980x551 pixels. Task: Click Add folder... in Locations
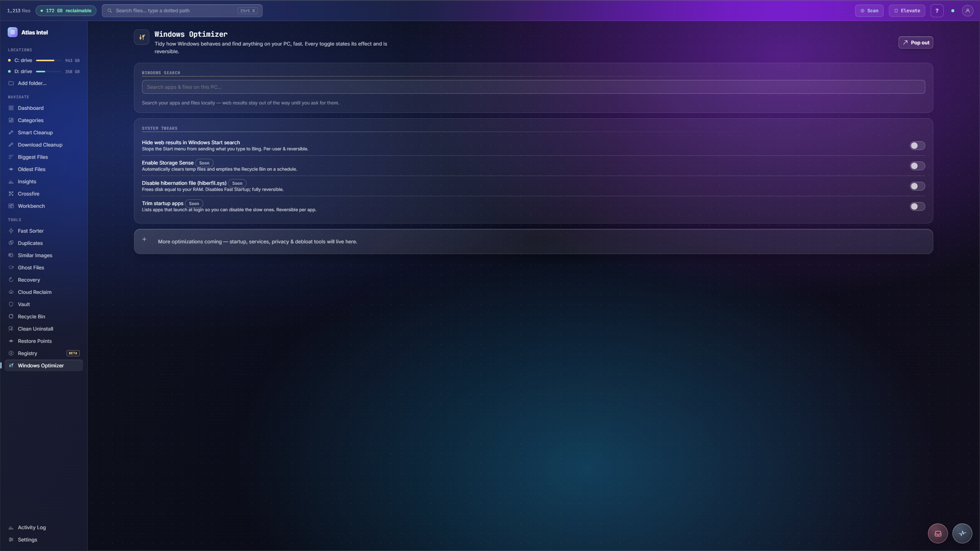tap(44, 83)
